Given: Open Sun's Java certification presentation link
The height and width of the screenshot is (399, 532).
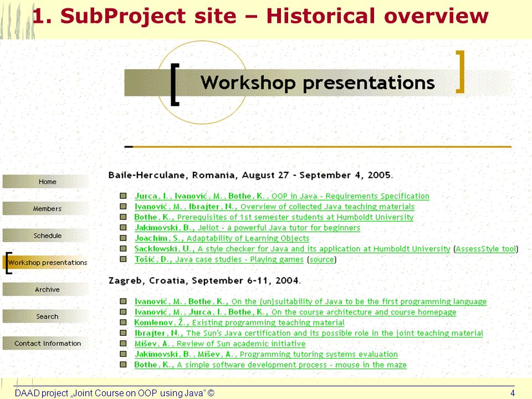Looking at the screenshot, I should pos(309,333).
